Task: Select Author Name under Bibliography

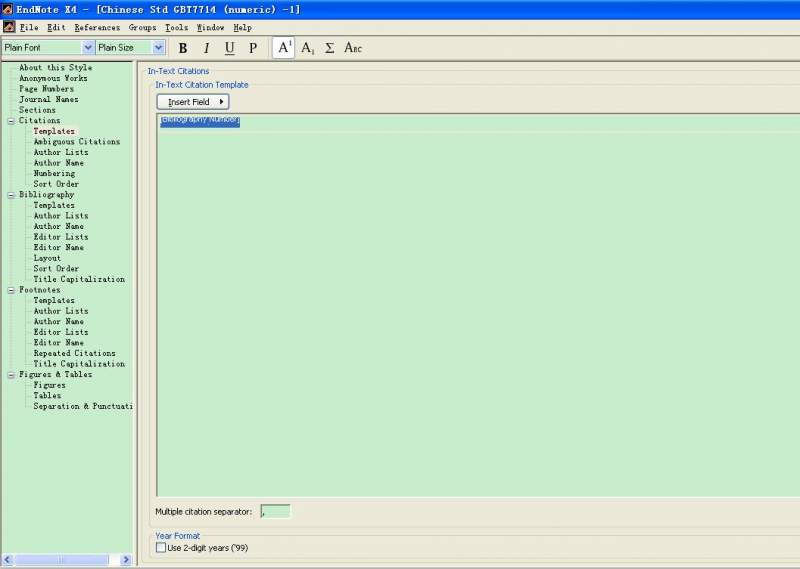Action: tap(59, 226)
